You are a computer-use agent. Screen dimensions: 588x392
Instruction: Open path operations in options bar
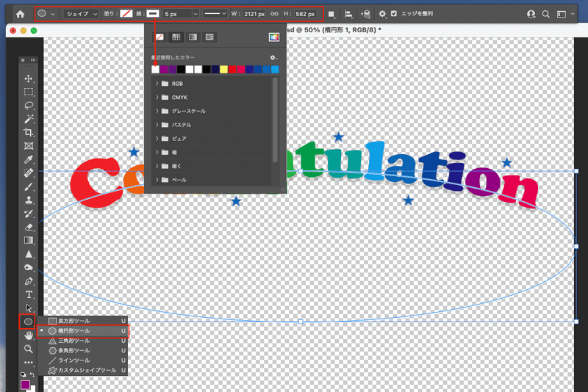pos(331,14)
